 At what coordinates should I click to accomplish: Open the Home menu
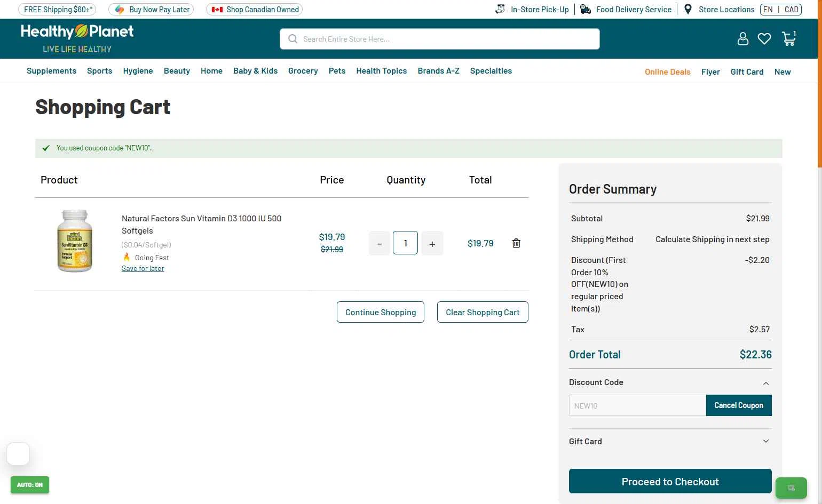click(x=211, y=70)
